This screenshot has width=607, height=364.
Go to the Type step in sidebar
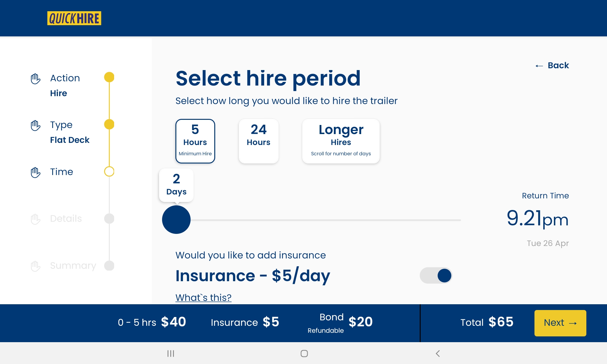61,125
